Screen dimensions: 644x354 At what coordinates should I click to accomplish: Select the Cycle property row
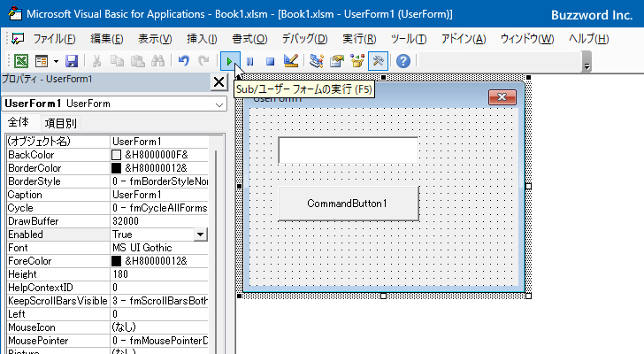108,208
